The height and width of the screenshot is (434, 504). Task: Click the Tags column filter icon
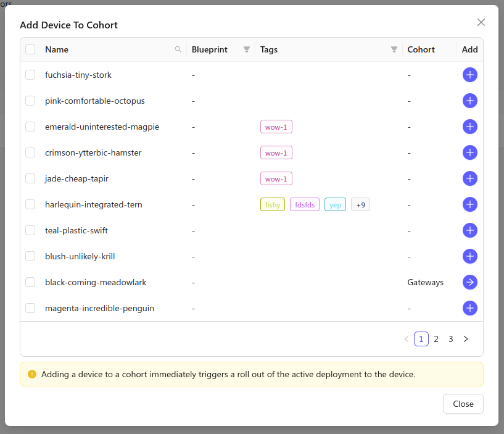(394, 49)
